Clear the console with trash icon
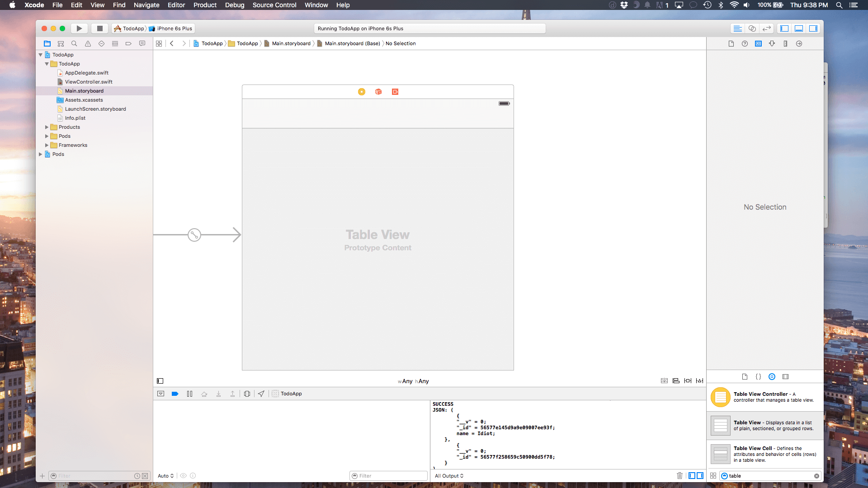Viewport: 868px width, 488px height. (679, 476)
